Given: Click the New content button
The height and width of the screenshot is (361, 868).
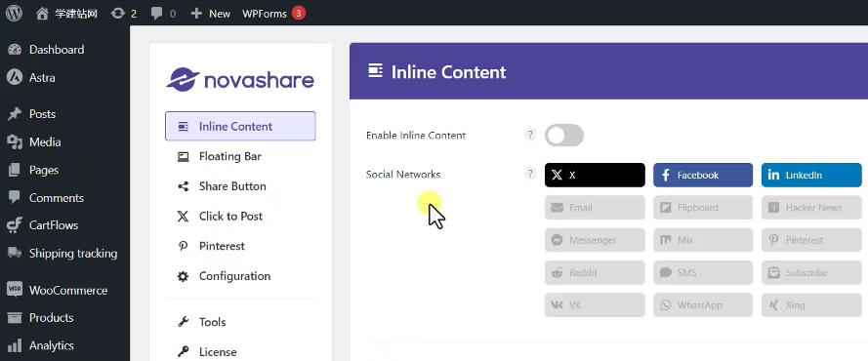Looking at the screenshot, I should click(x=210, y=14).
